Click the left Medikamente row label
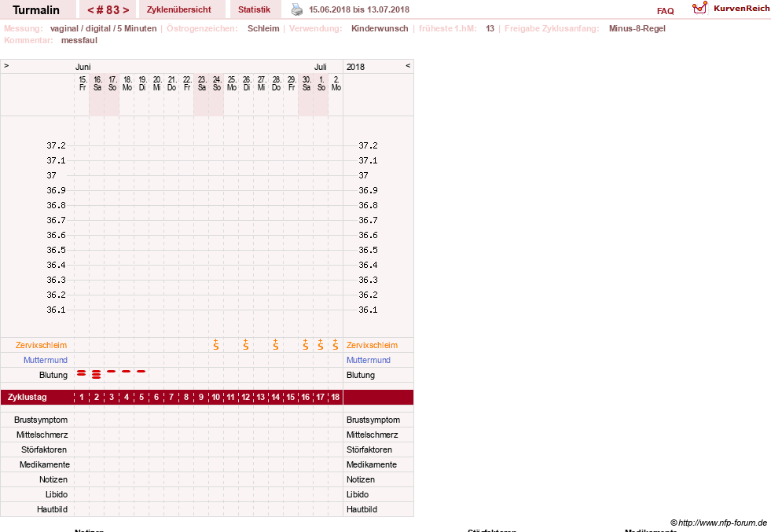This screenshot has height=532, width=771. coord(45,464)
